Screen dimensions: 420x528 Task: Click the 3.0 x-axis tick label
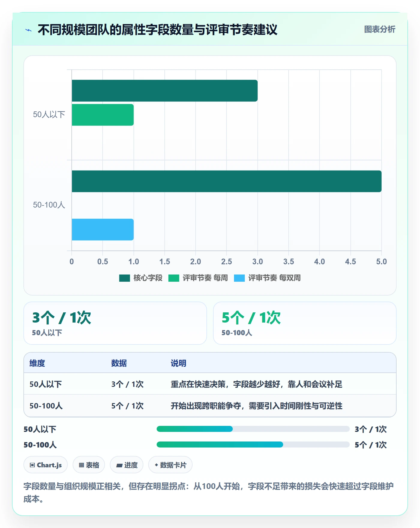[257, 262]
